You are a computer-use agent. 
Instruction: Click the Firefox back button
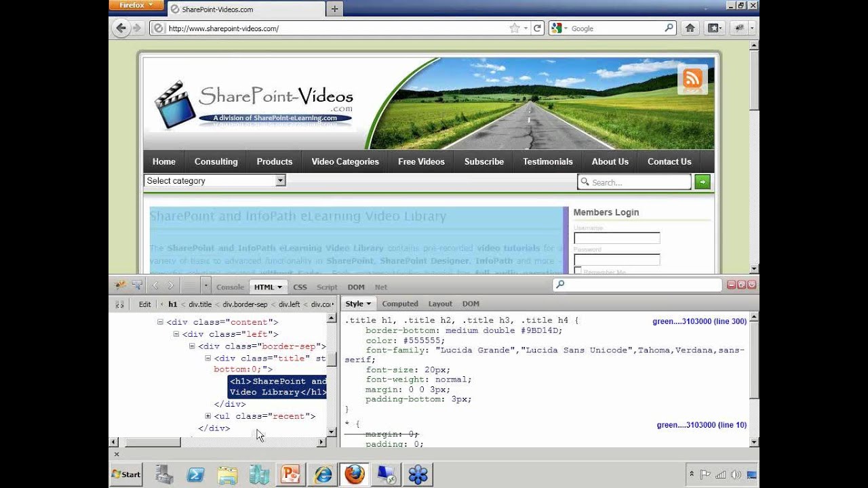pyautogui.click(x=121, y=28)
